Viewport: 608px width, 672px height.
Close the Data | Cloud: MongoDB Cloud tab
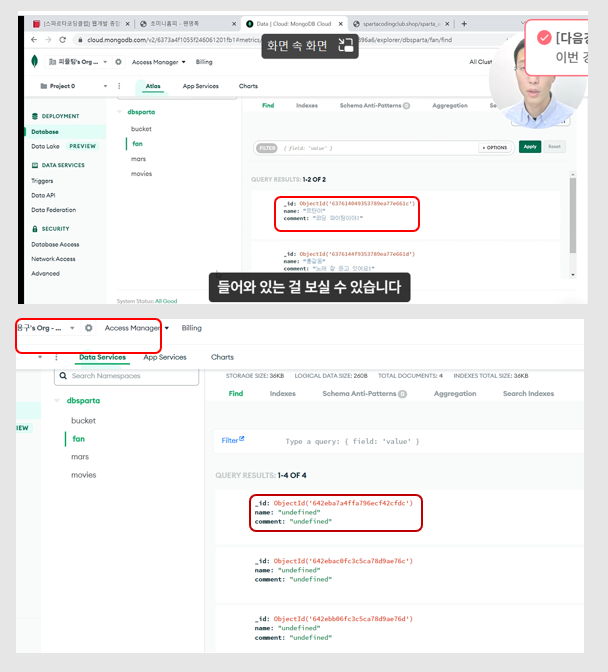pos(341,24)
